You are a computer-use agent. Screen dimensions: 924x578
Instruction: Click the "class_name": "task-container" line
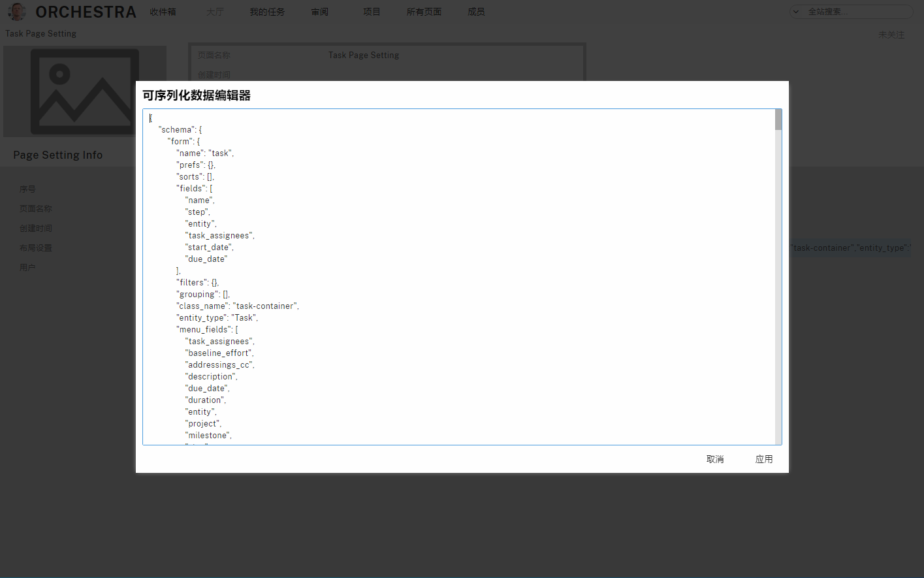coord(238,306)
